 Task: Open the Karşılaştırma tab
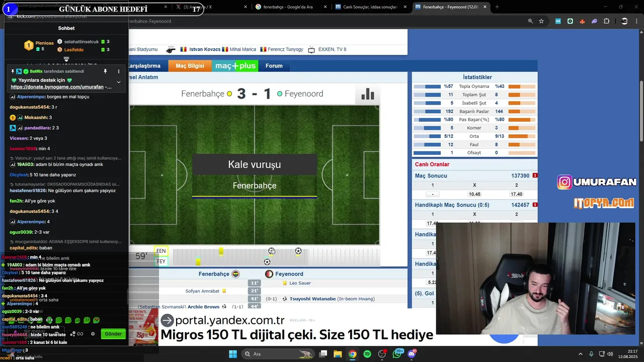pyautogui.click(x=145, y=66)
